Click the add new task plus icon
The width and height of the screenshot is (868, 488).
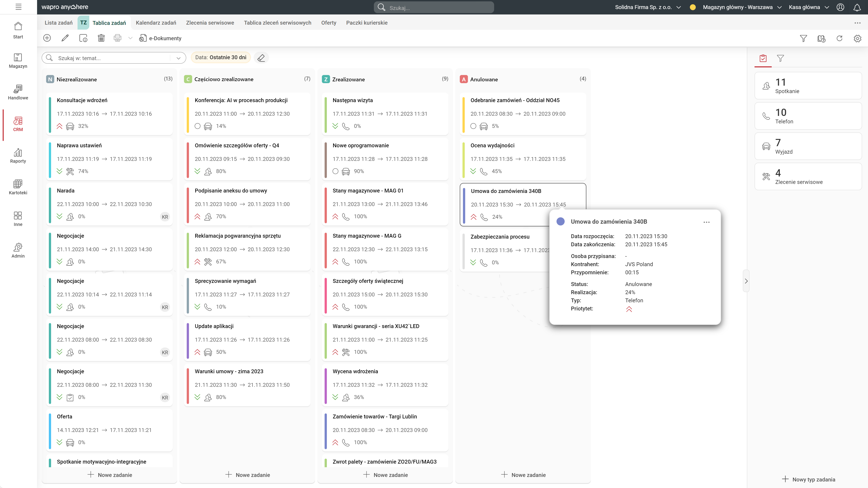click(x=47, y=38)
